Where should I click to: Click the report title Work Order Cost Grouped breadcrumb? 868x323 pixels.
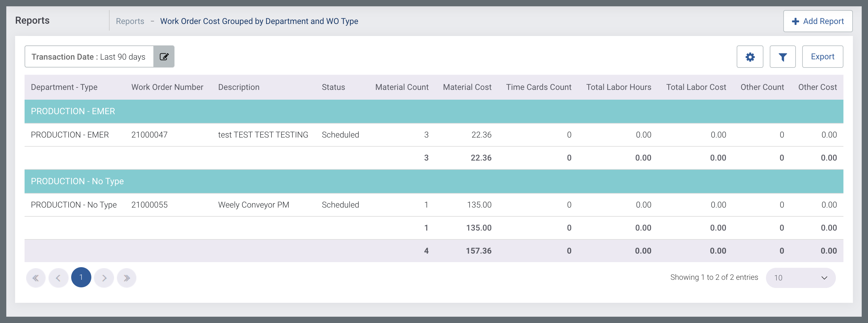tap(259, 21)
